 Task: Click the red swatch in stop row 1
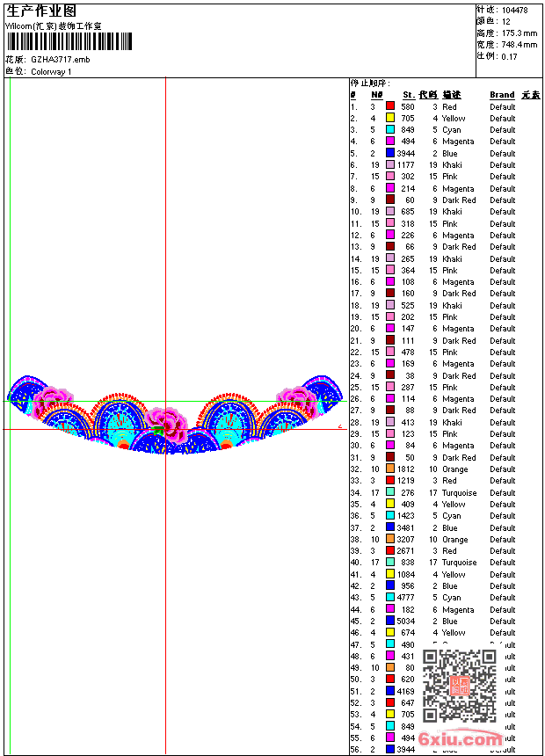coord(390,106)
